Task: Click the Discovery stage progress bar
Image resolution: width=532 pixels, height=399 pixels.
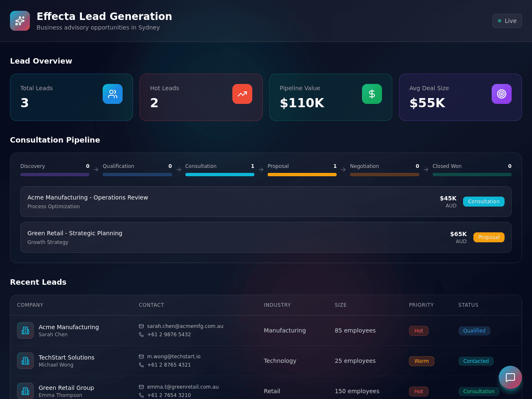Action: pos(55,175)
